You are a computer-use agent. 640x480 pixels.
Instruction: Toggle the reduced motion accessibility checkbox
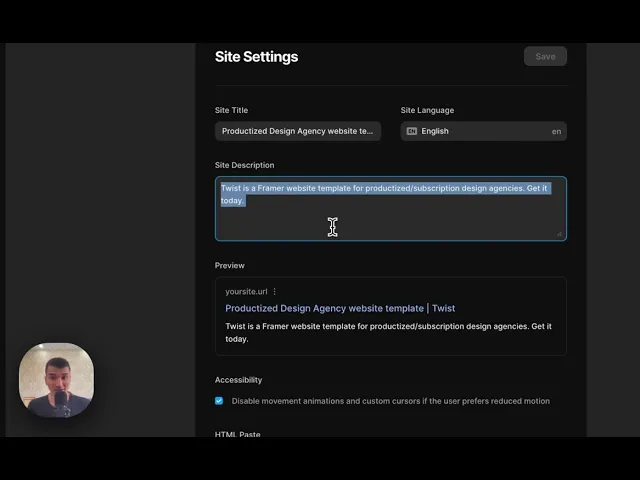pos(219,401)
